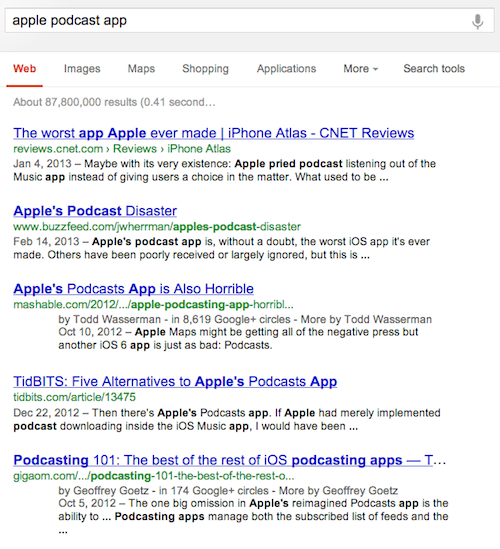Expand the More dropdown menu

(x=360, y=68)
